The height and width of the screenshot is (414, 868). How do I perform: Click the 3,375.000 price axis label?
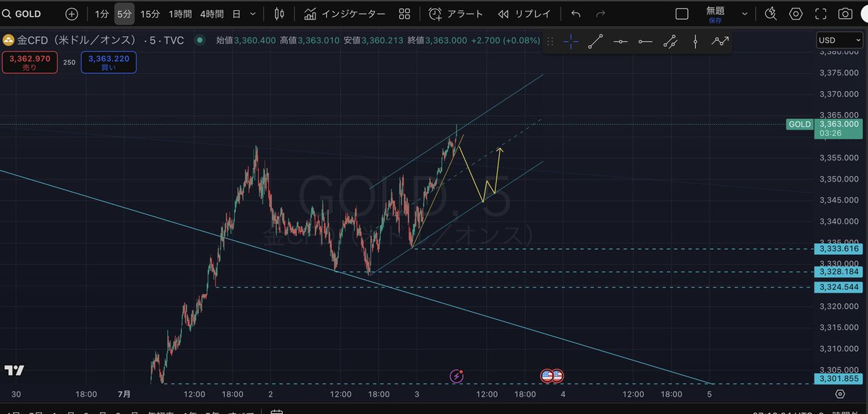tap(839, 72)
